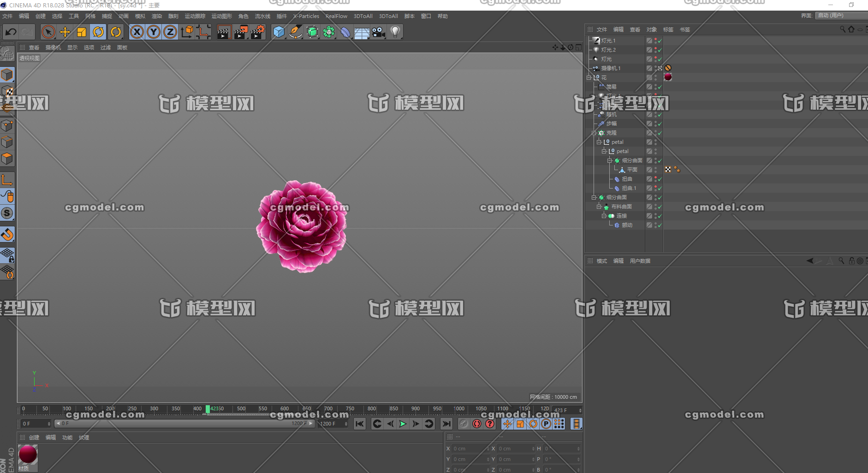Viewport: 868px width, 473px height.
Task: Click the Undo arrow icon
Action: coord(11,32)
